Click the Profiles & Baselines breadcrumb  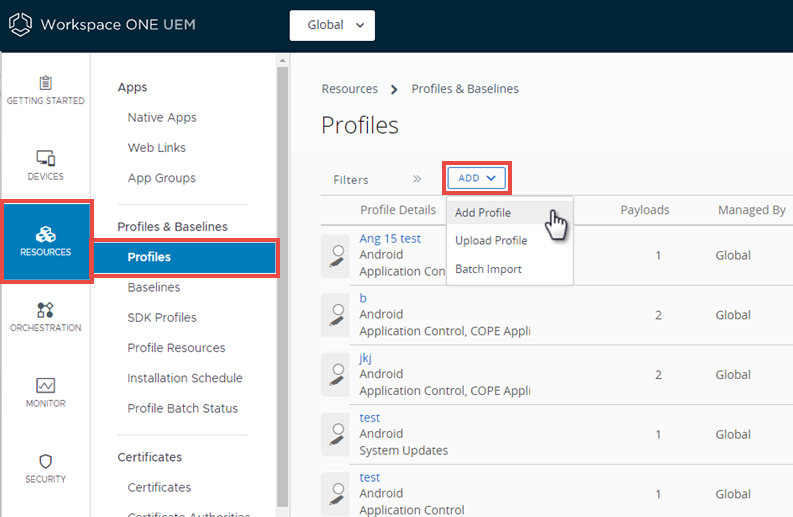(x=465, y=89)
